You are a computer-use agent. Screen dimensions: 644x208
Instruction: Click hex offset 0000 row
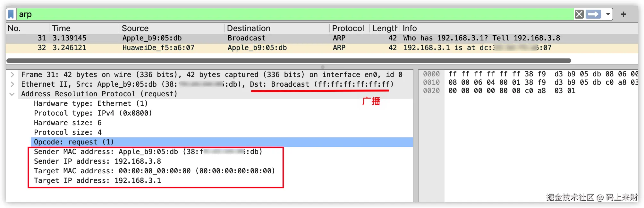click(431, 74)
